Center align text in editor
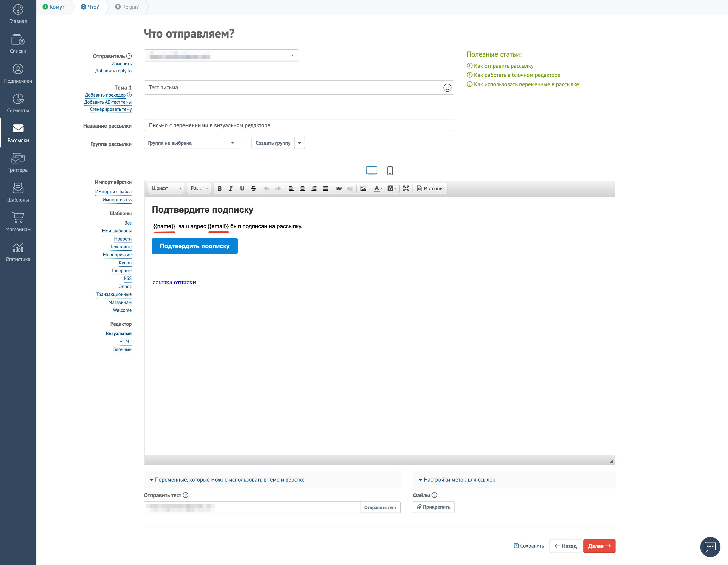728x565 pixels. (x=303, y=188)
